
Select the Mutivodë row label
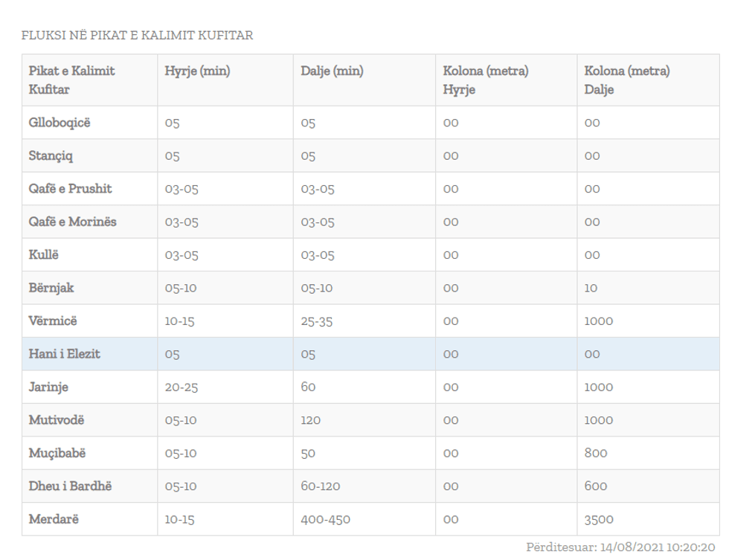click(57, 419)
